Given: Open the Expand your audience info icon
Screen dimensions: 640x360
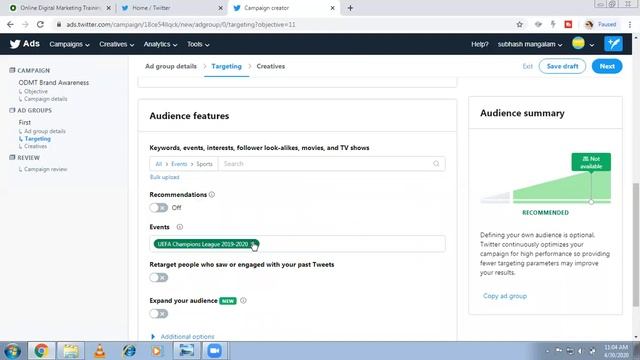Looking at the screenshot, I should (x=243, y=301).
